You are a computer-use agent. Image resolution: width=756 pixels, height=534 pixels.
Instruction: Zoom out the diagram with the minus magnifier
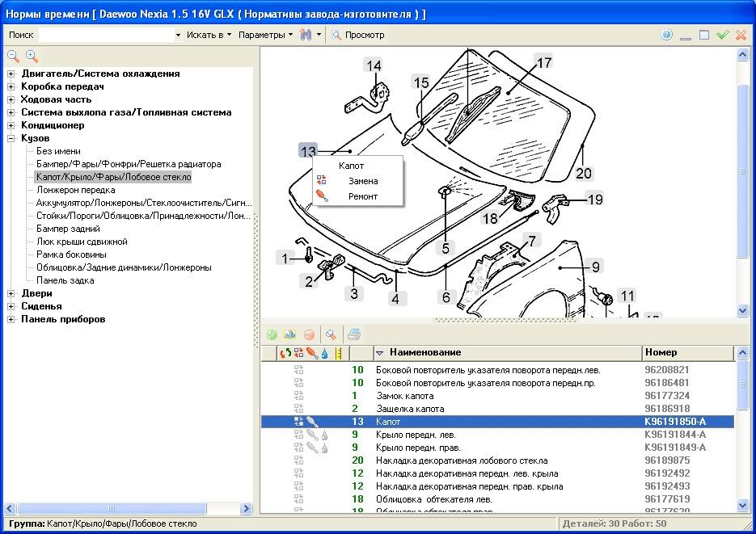point(14,57)
